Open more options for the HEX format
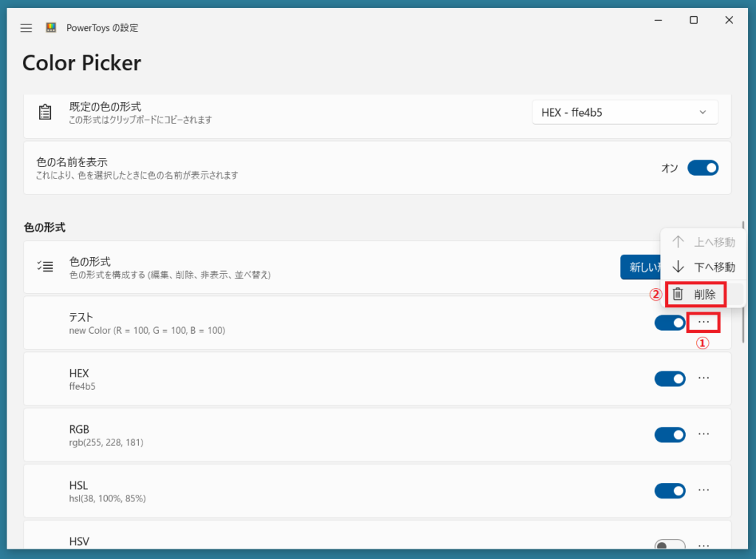The height and width of the screenshot is (559, 756). (704, 378)
